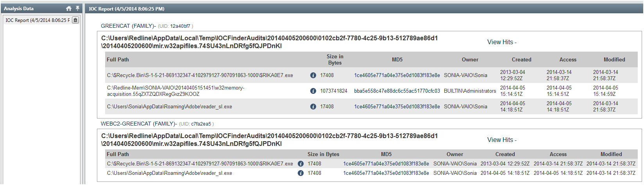Screen dimensions: 644x185
Task: Show info for $RIKA0E7.exe under WEBC2-GREENCAT
Action: (x=301, y=163)
